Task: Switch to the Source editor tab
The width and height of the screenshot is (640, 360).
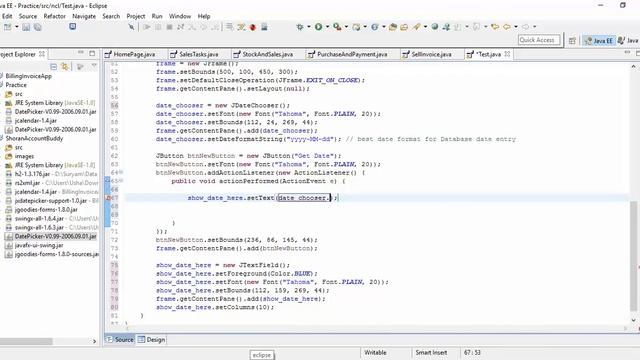Action: pyautogui.click(x=120, y=340)
